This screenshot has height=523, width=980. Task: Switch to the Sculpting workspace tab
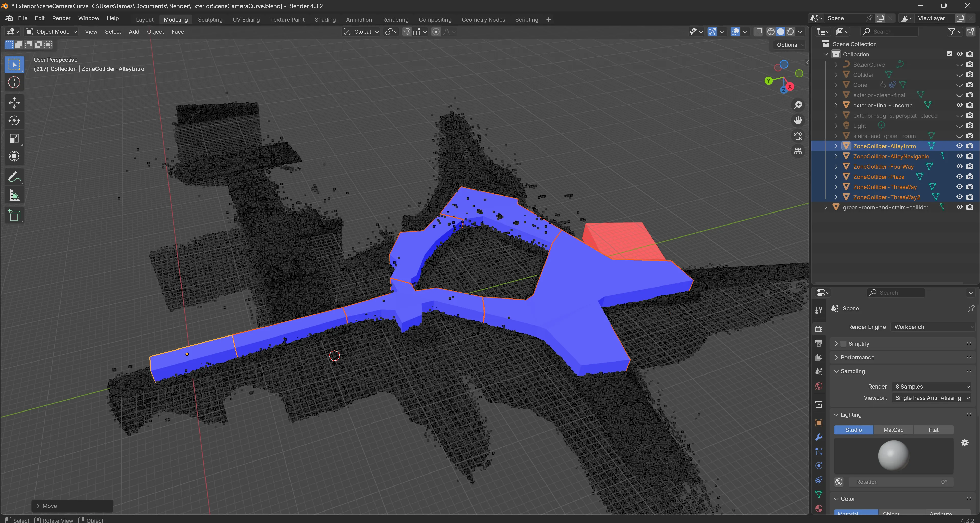[x=210, y=20]
